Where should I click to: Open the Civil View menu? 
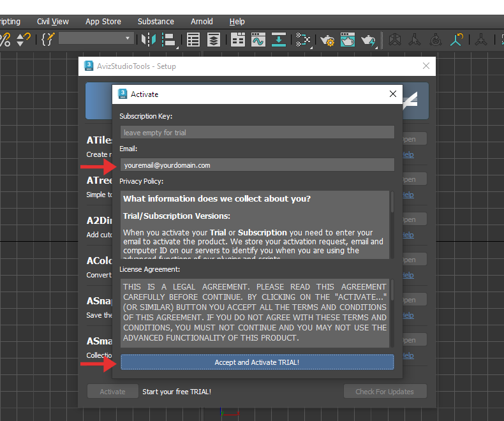tap(53, 22)
